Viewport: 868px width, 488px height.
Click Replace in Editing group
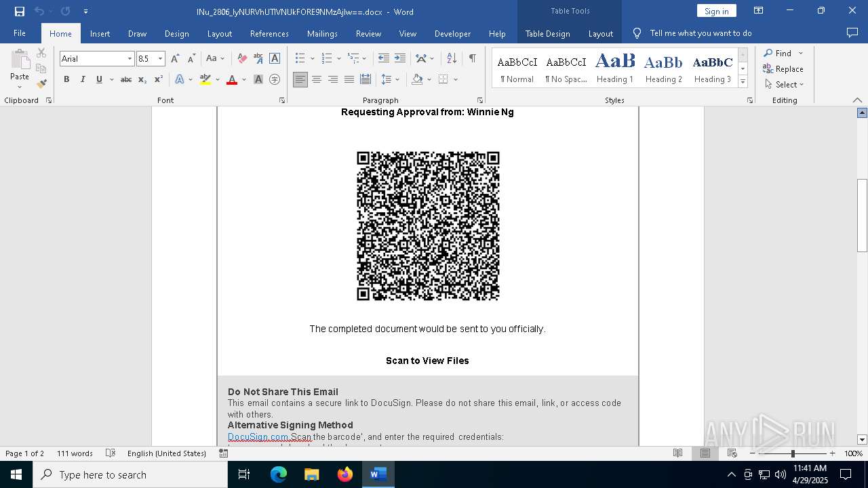click(783, 68)
